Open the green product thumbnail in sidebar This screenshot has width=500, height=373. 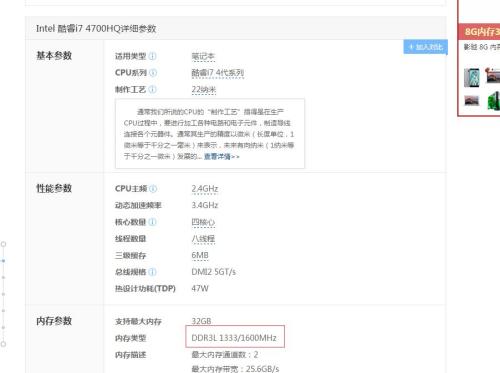[494, 101]
